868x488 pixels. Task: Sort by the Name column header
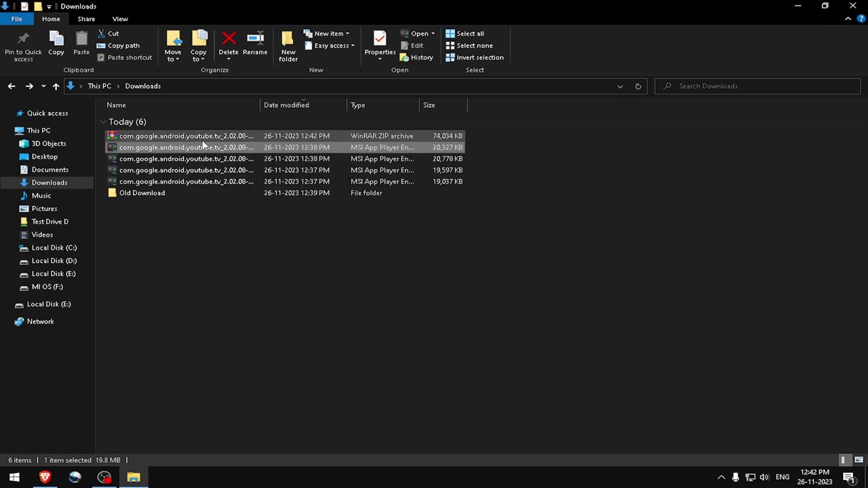pyautogui.click(x=182, y=105)
